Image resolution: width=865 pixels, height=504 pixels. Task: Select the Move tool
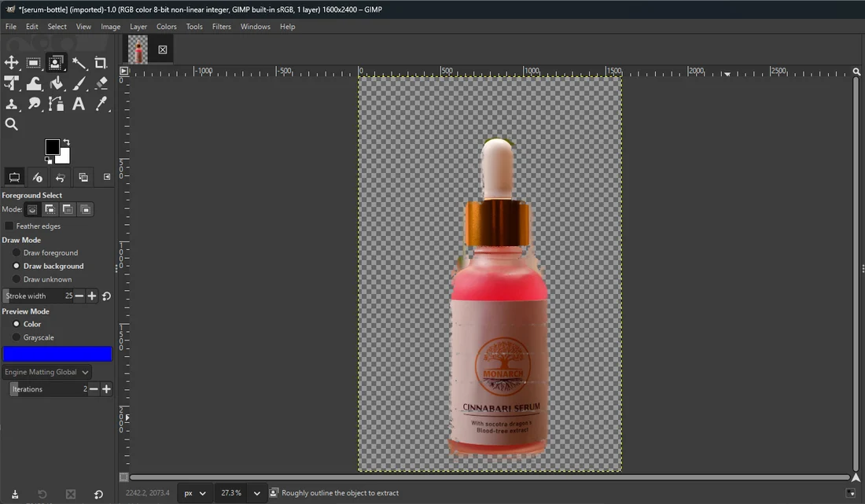[x=12, y=63]
